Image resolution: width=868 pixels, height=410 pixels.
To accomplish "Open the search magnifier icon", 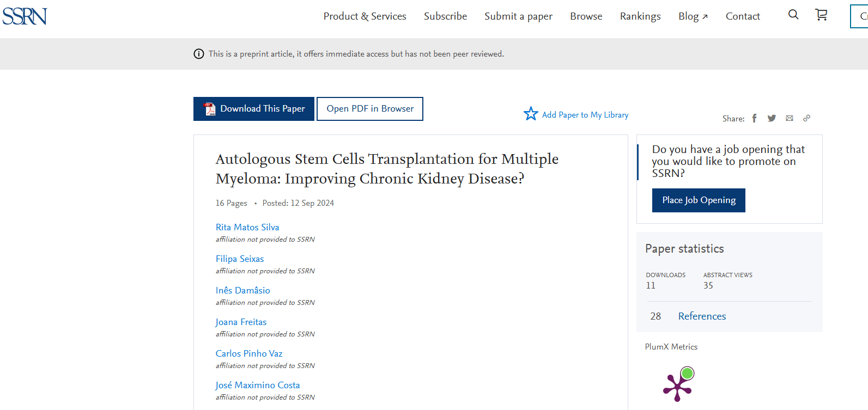I will 793,15.
